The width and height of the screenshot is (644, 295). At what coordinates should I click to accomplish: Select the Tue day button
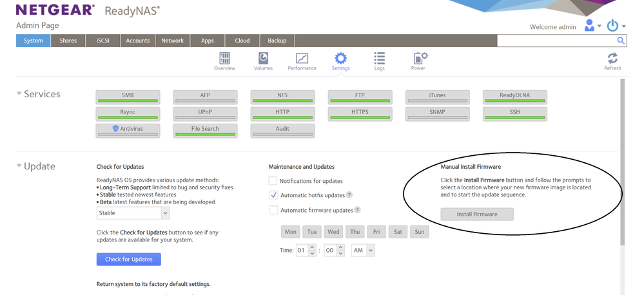[312, 232]
